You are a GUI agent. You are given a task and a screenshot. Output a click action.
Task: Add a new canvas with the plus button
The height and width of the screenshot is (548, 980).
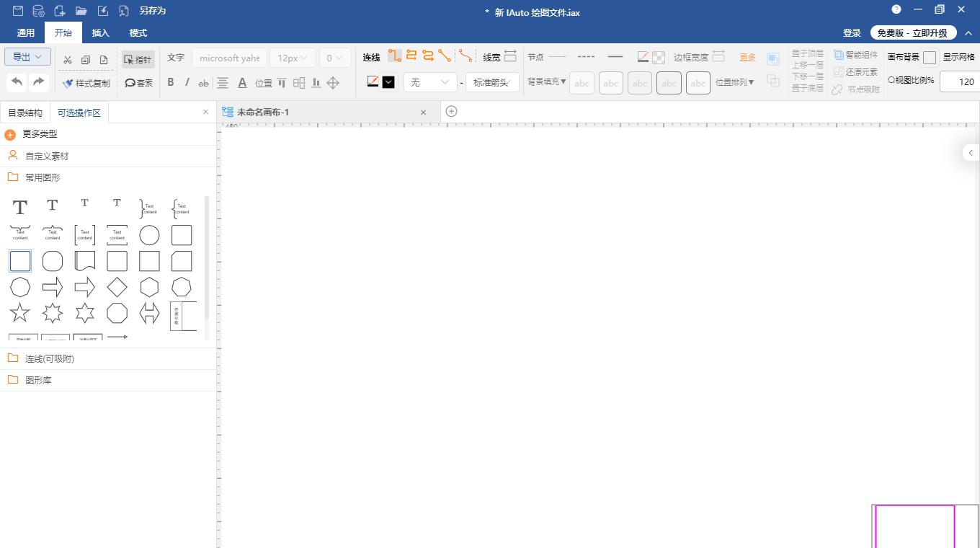(451, 111)
